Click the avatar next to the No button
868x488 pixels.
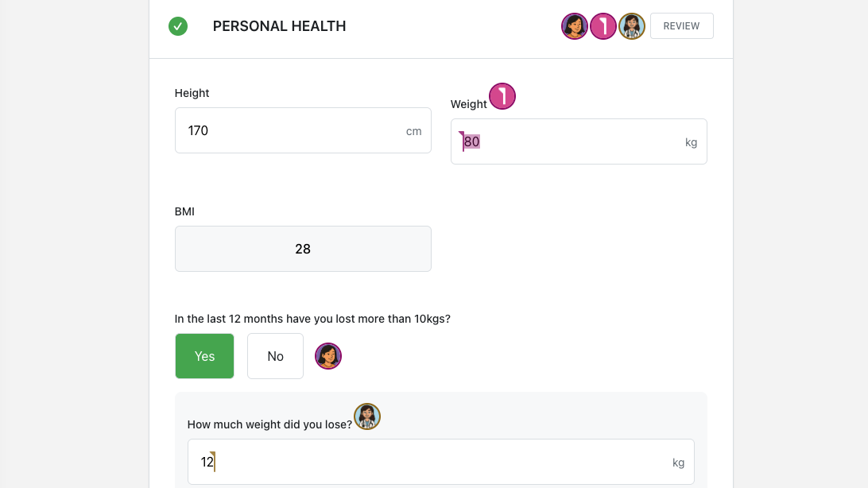328,356
